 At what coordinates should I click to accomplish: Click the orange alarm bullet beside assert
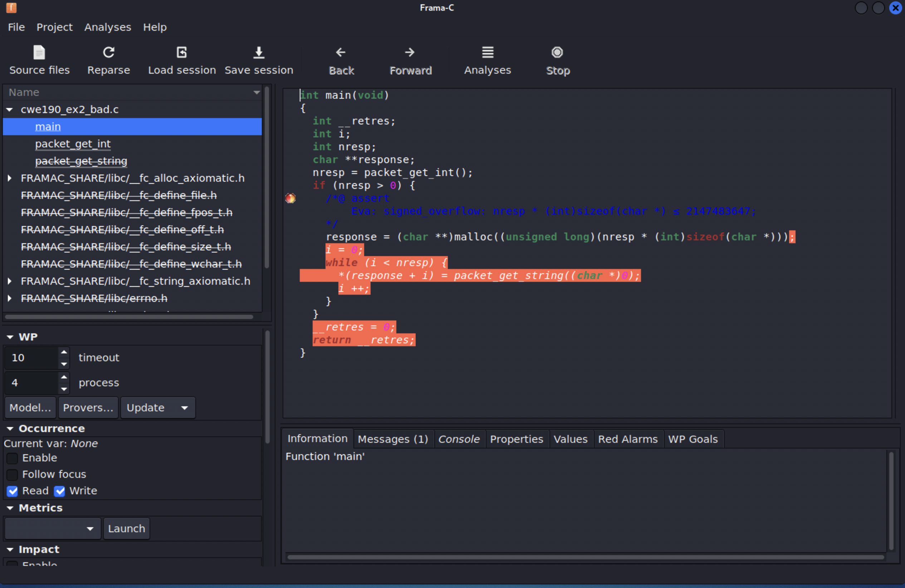pos(290,198)
